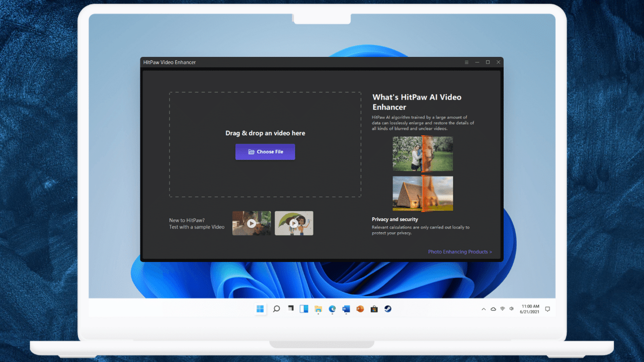Minimize the HitPaw Video Enhancer window
Viewport: 644px width, 362px height.
pos(477,62)
